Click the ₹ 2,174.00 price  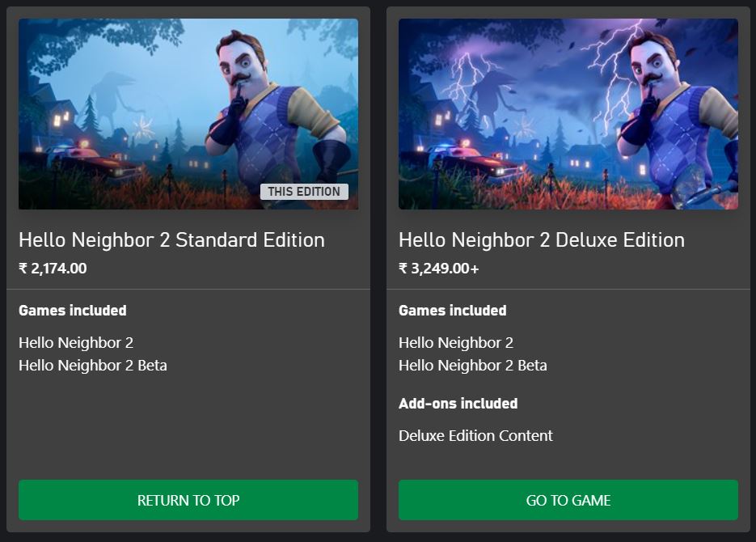click(x=53, y=268)
